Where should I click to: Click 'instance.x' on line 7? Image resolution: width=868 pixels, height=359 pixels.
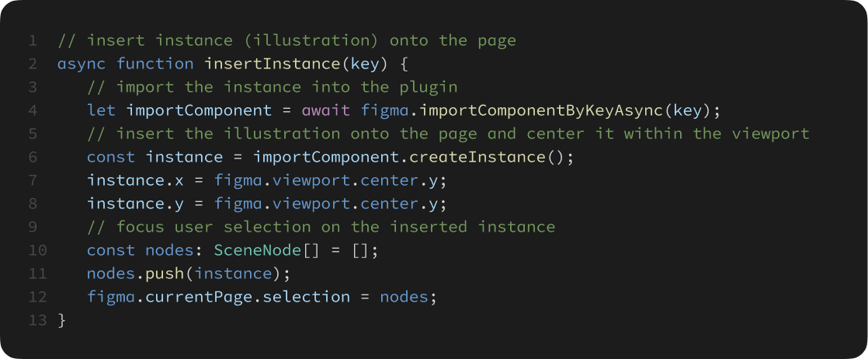coord(135,180)
